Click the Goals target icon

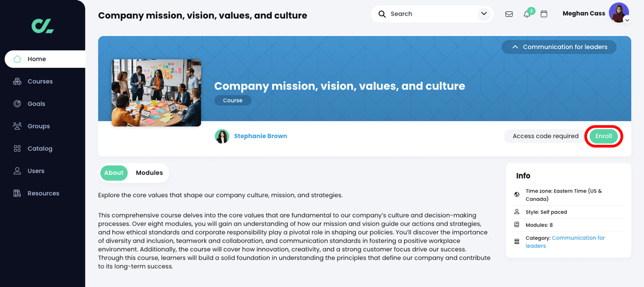coord(17,103)
